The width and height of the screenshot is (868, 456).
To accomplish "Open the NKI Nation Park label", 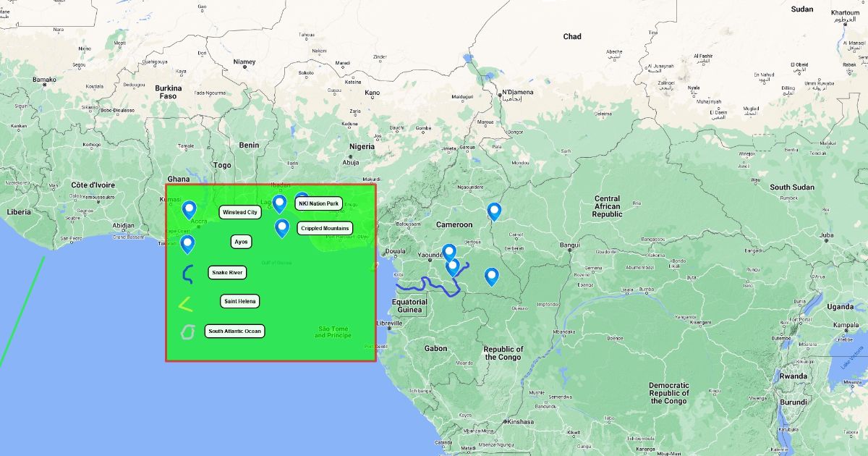I will [318, 204].
